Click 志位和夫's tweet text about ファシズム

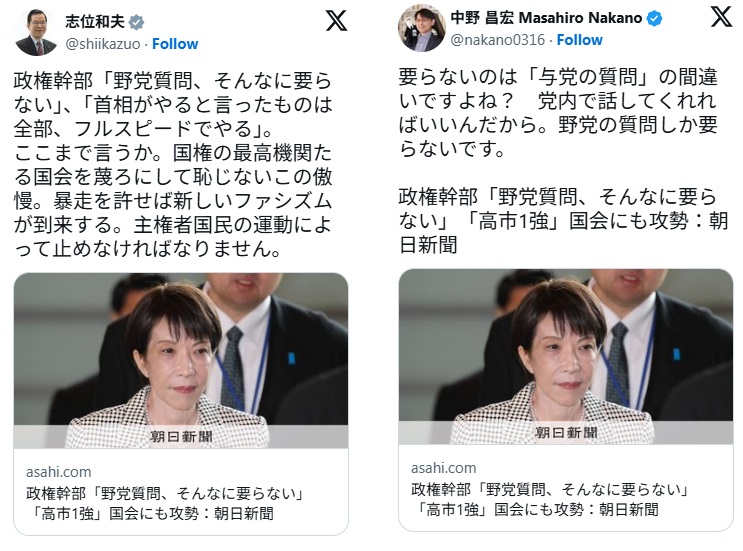172,164
